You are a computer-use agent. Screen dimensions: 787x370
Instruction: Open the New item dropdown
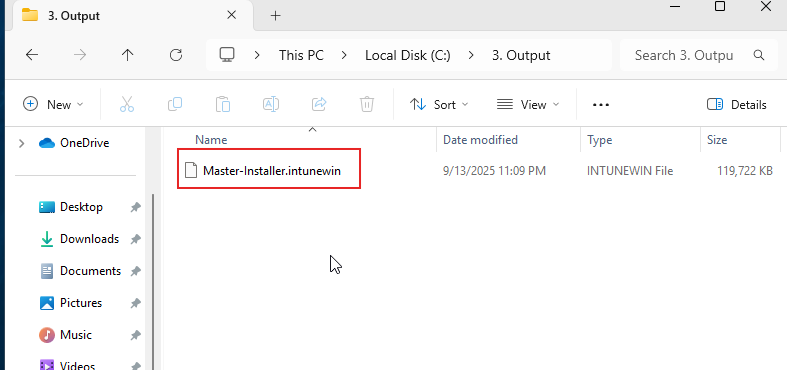[53, 104]
